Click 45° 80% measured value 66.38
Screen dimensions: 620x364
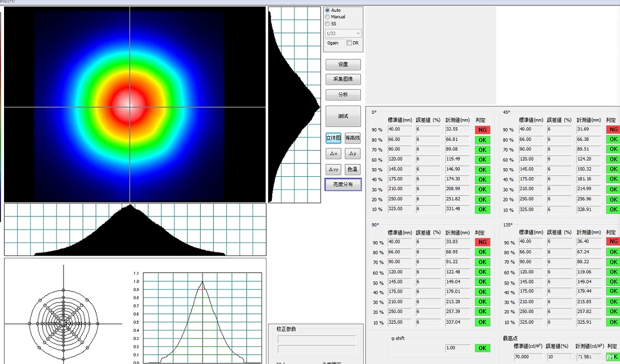tap(589, 139)
